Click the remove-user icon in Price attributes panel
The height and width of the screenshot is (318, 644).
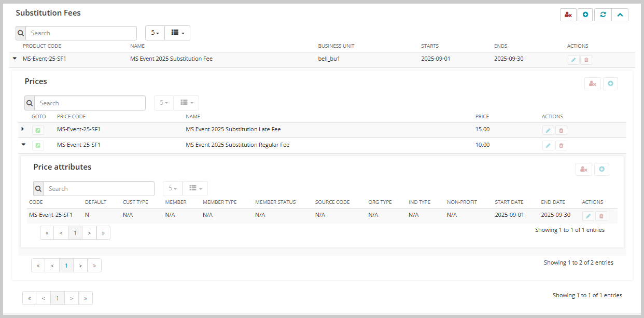point(584,169)
